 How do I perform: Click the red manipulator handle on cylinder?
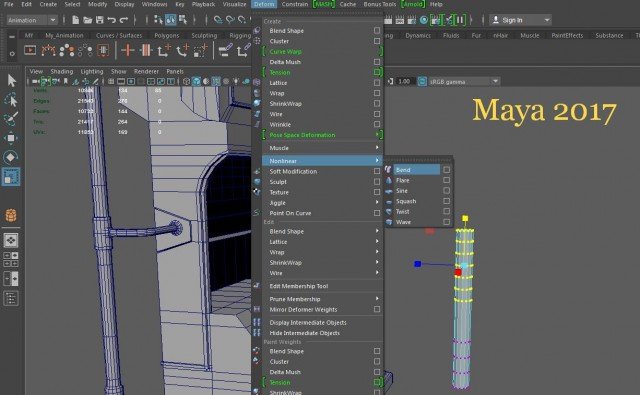(458, 272)
